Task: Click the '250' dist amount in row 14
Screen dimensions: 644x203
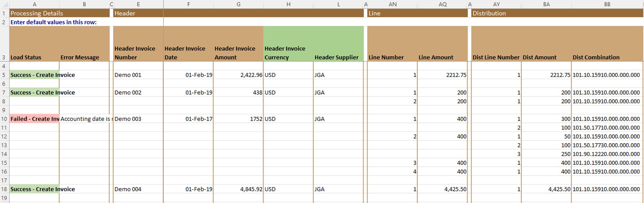Action: pyautogui.click(x=546, y=154)
